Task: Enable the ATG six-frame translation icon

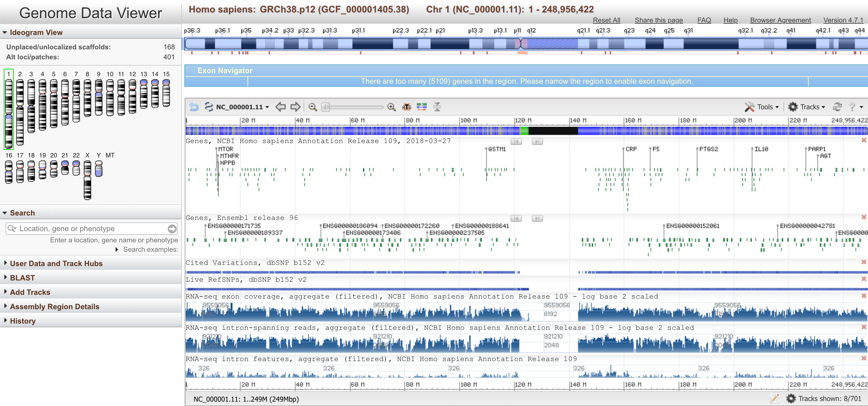Action: [x=407, y=107]
